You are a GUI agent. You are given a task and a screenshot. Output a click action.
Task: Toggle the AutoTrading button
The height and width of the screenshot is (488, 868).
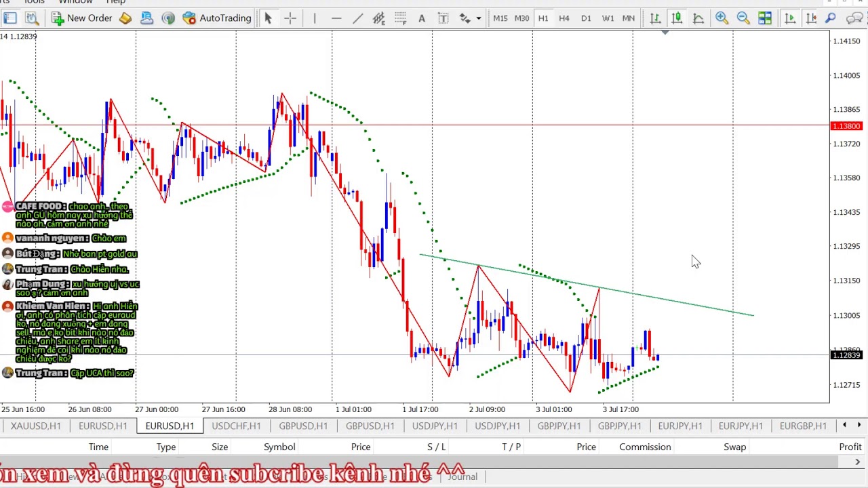[217, 18]
